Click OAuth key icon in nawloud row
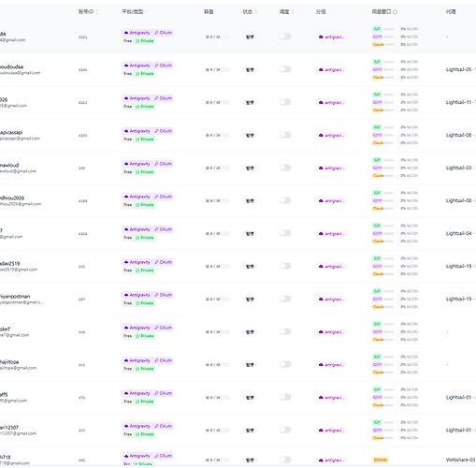This screenshot has height=468, width=476. 156,164
